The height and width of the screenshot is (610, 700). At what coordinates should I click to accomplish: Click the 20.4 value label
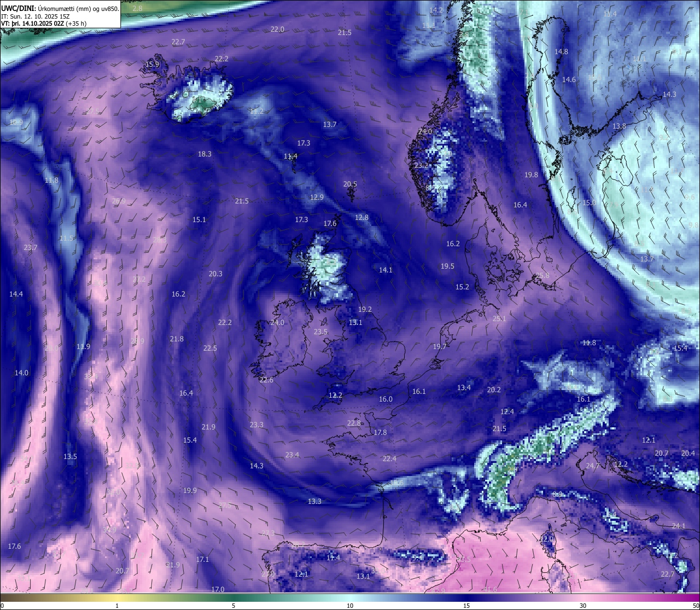[688, 453]
